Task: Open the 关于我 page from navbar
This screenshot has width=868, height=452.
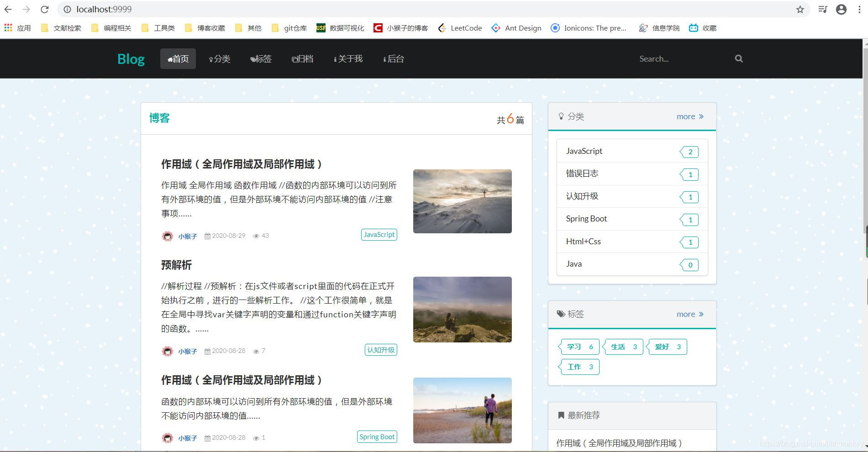Action: (348, 58)
